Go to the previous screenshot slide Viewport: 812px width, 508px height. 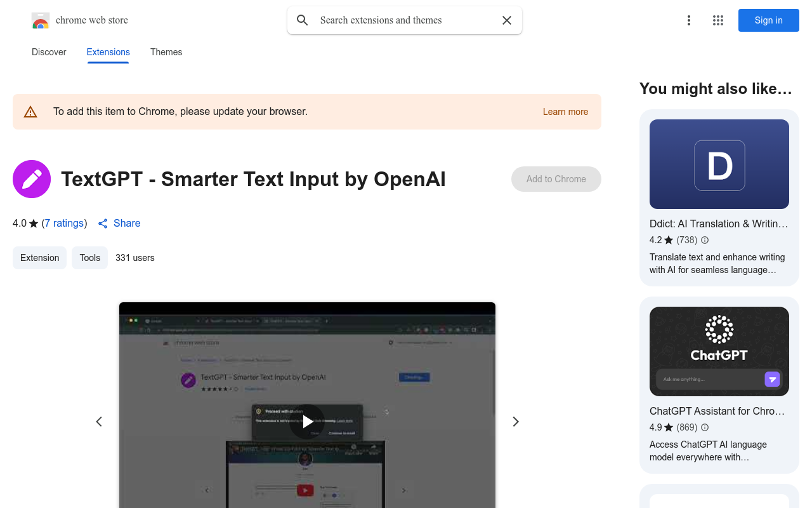[99, 422]
